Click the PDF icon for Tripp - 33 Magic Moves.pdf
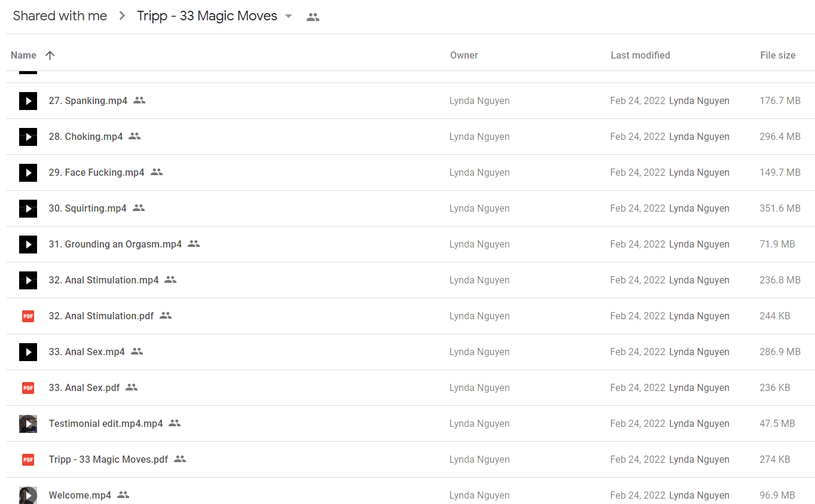Image resolution: width=815 pixels, height=504 pixels. click(x=28, y=459)
